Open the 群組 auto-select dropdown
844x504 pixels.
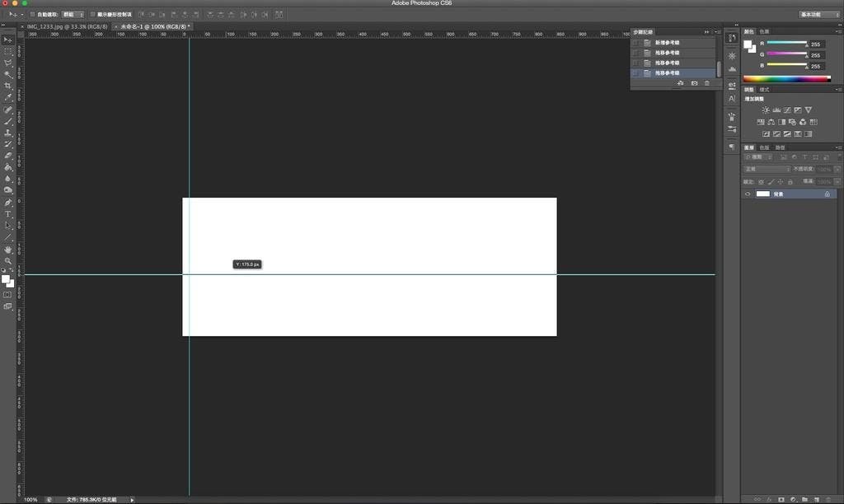coord(73,14)
